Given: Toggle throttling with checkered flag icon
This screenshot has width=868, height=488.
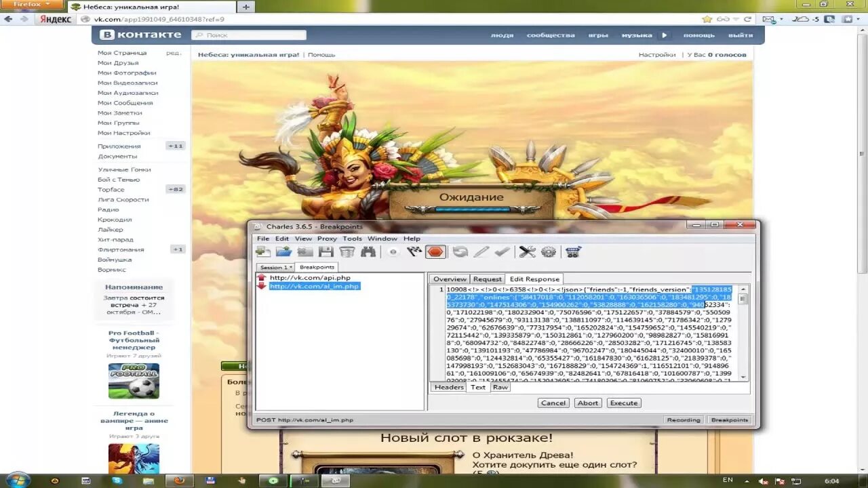Looking at the screenshot, I should (414, 252).
